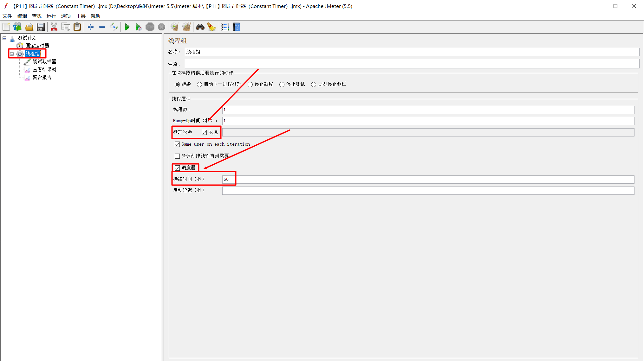Viewport: 644px width, 361px height.
Task: Expand all nodes with the plus icon
Action: point(91,27)
